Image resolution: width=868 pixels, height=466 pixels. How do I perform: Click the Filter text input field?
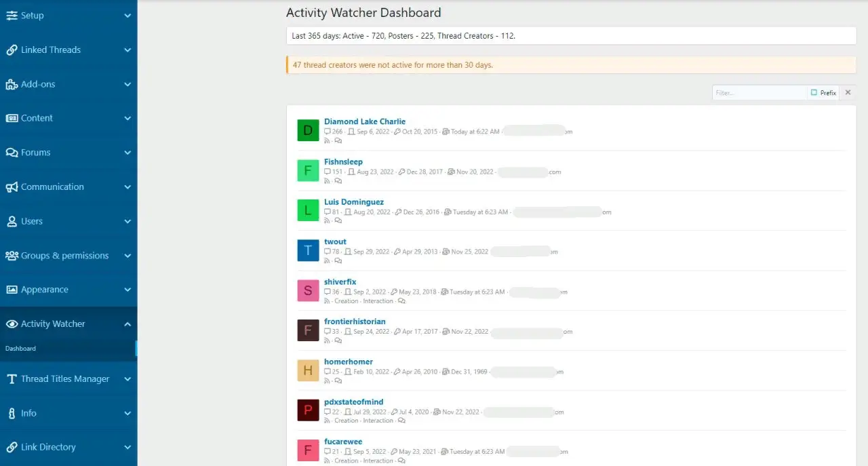758,93
